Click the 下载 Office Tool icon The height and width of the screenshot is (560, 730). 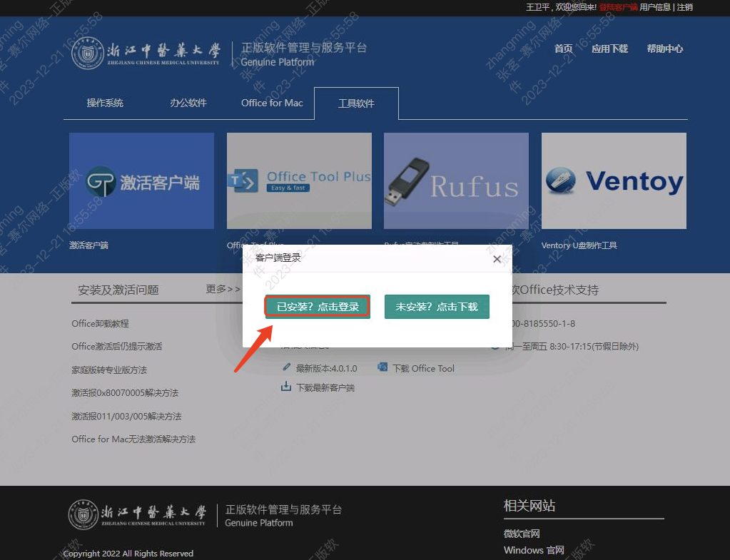[382, 367]
